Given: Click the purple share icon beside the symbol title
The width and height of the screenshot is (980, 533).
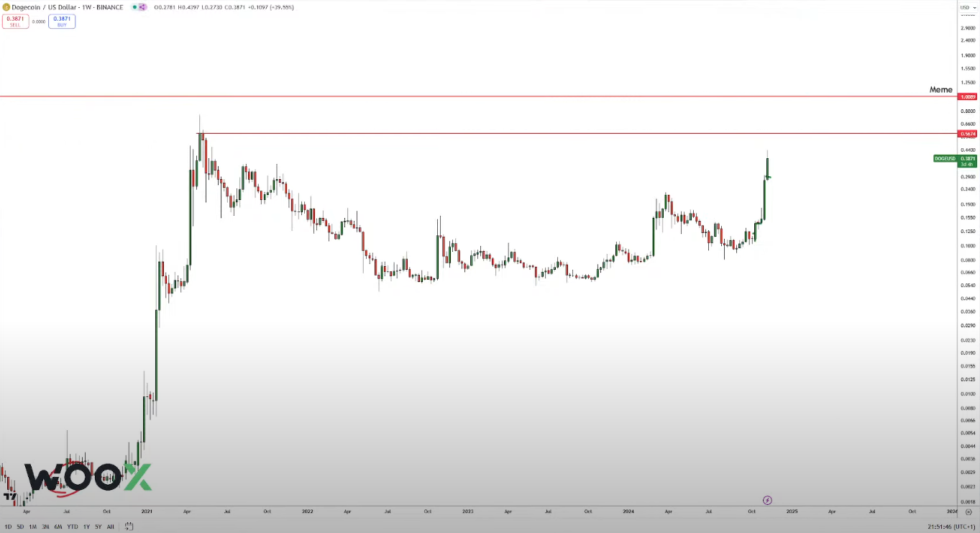Looking at the screenshot, I should tap(142, 7).
